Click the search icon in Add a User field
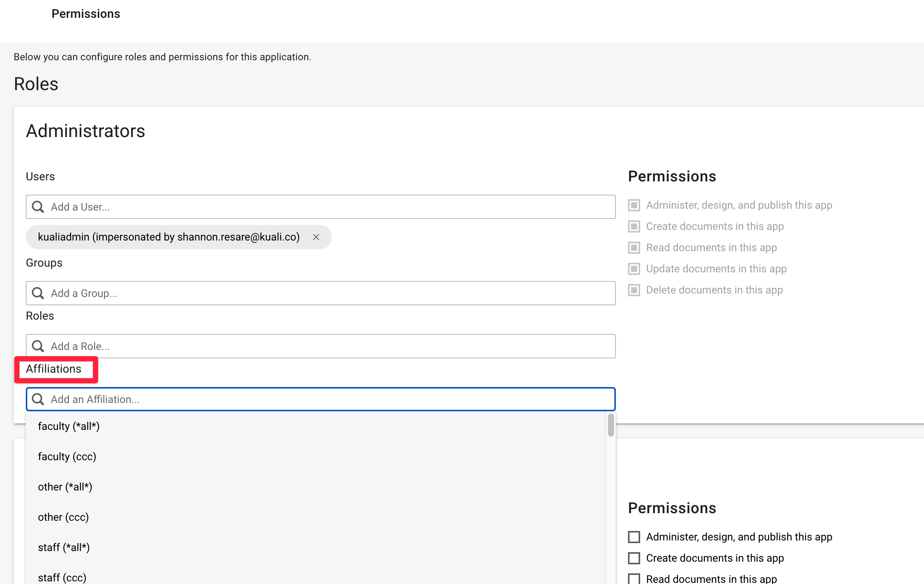Screen dimensions: 924x584 (38, 207)
